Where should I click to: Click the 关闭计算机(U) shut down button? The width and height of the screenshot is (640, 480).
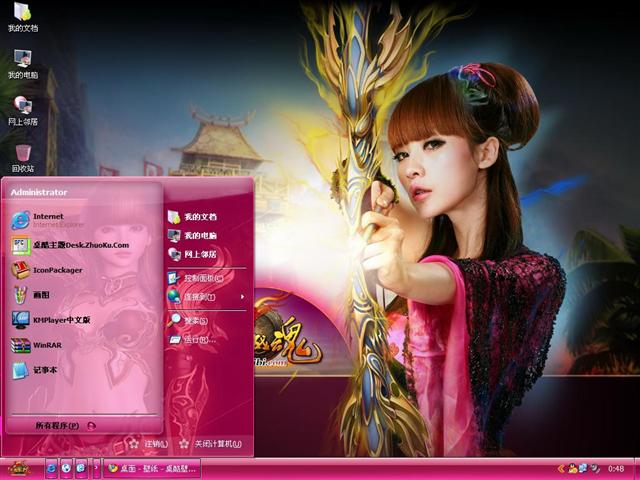pos(210,444)
